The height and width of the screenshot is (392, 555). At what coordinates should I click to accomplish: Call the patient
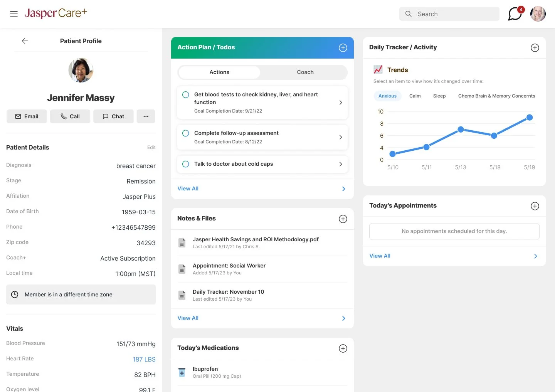[x=70, y=116]
